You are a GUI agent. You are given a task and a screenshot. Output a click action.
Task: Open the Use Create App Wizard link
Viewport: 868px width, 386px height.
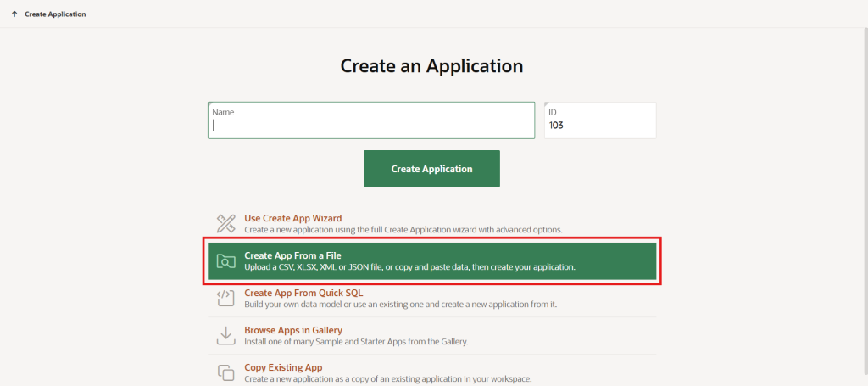292,218
